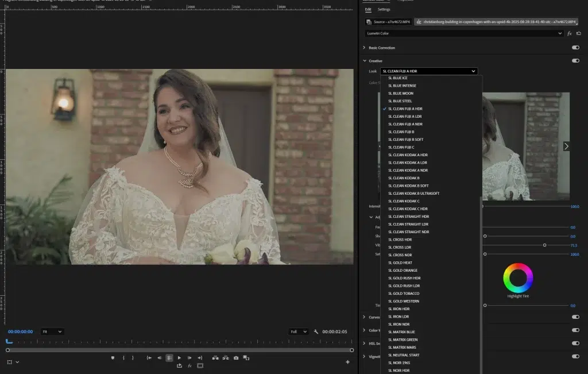Open the monitor Settings wrench icon
The width and height of the screenshot is (588, 374).
[317, 331]
